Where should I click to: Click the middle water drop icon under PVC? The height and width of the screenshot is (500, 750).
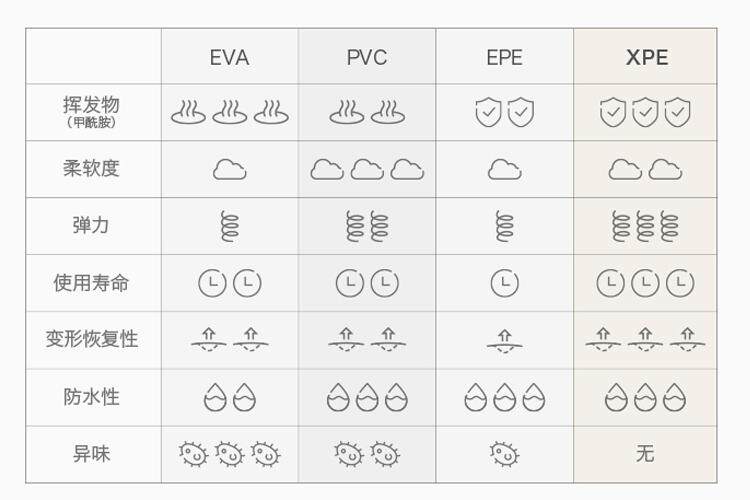tap(367, 397)
